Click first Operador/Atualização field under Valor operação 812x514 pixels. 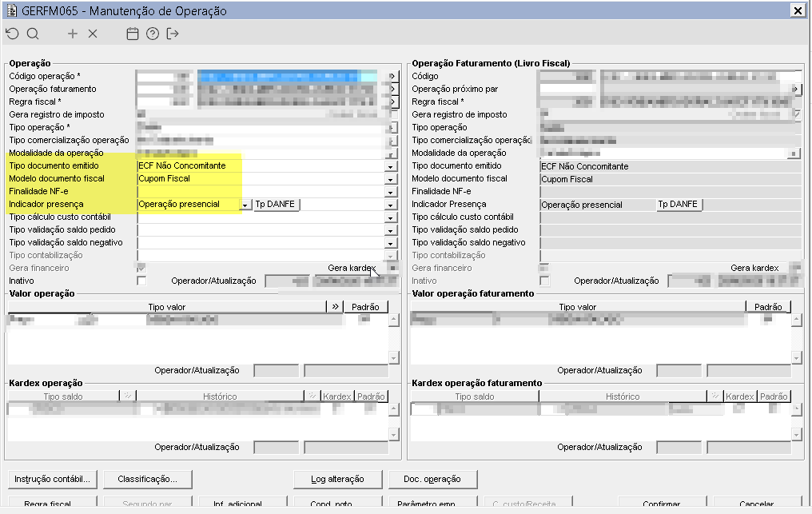click(276, 370)
